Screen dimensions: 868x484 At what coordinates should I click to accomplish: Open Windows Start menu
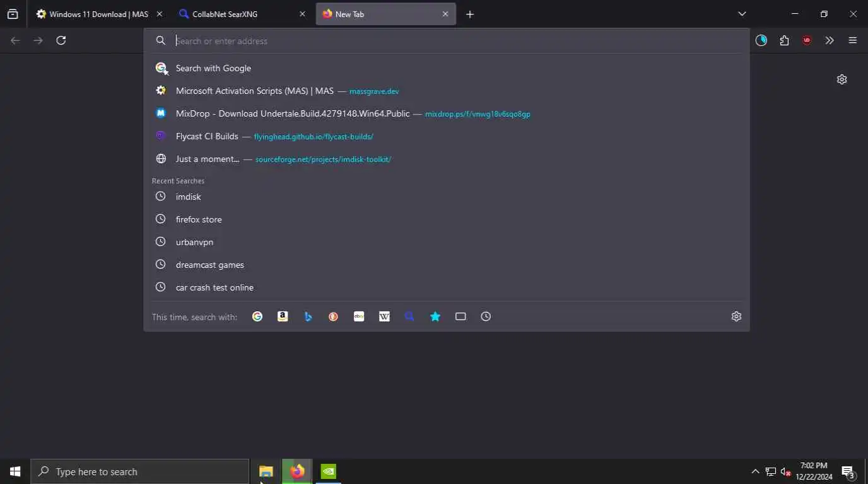point(15,471)
